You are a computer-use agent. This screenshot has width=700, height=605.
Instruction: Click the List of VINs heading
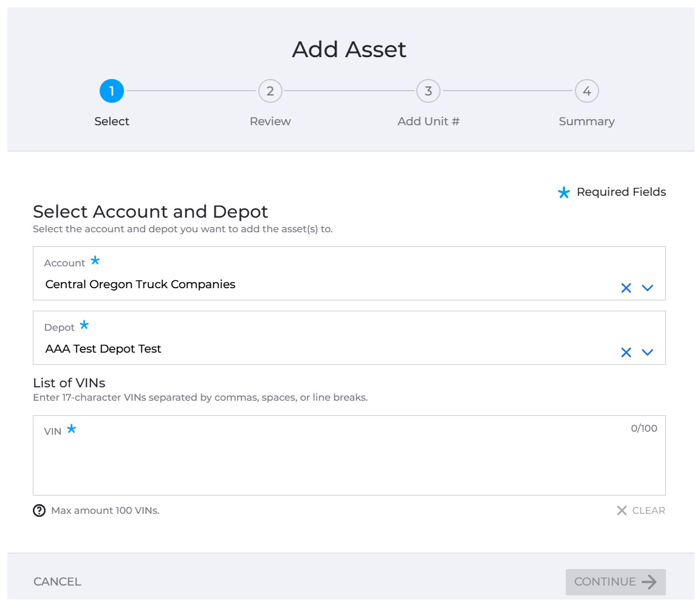point(69,383)
